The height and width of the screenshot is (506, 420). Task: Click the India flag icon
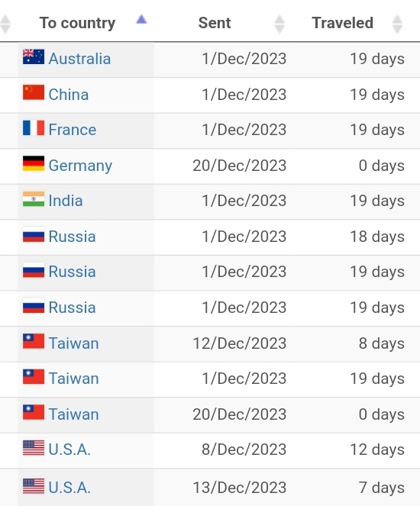pyautogui.click(x=34, y=198)
